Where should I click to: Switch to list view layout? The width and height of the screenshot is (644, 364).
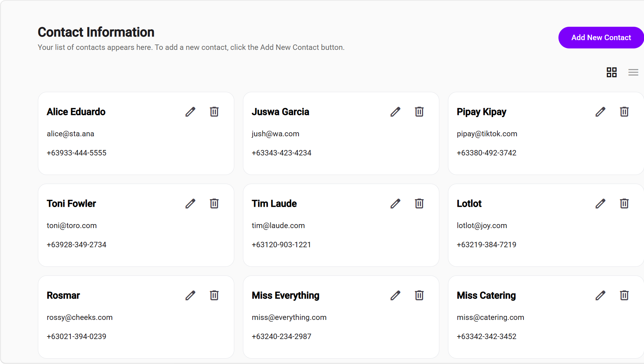pyautogui.click(x=633, y=72)
